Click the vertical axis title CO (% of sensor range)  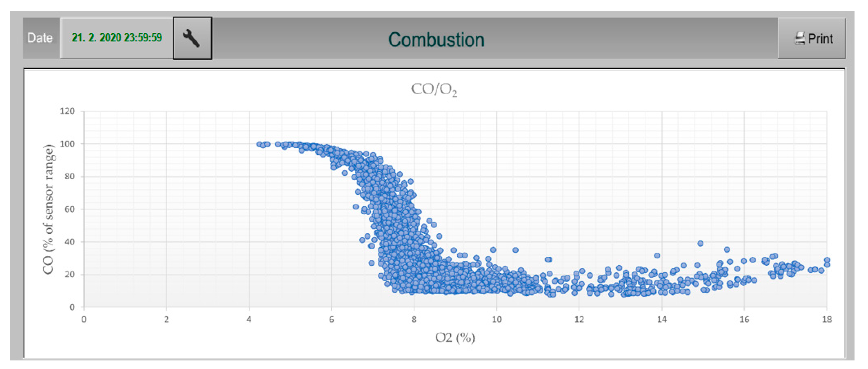[49, 209]
